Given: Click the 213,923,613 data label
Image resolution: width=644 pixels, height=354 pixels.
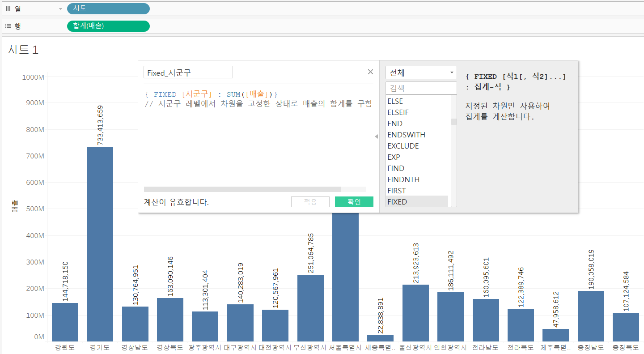Looking at the screenshot, I should [415, 263].
